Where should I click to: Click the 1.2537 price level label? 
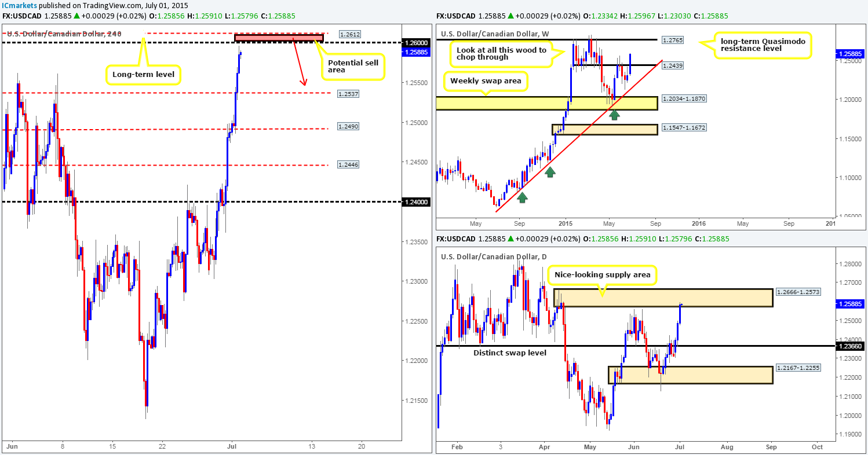click(x=348, y=93)
